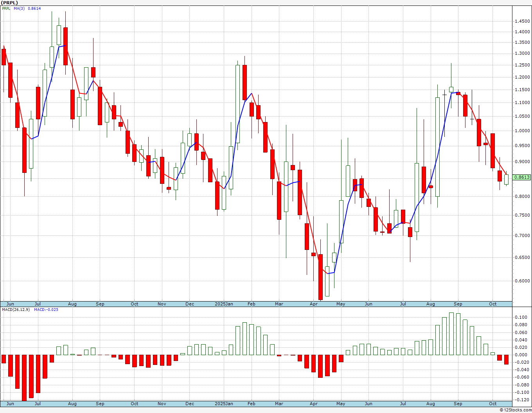
Task: Click Apr on the MACD panel date axis
Action: (313, 404)
